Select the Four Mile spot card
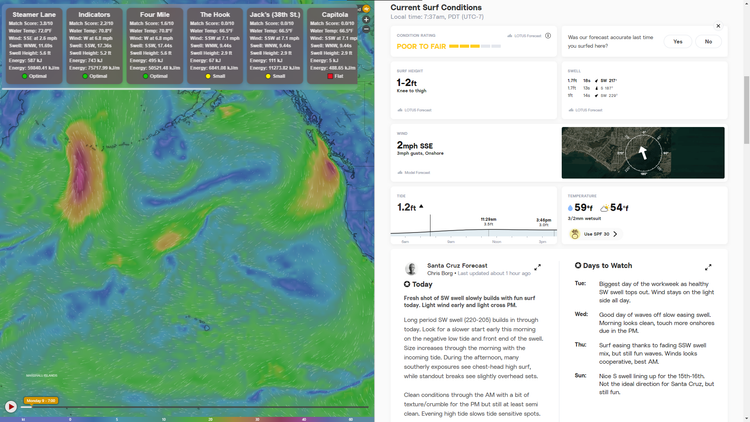 [155, 45]
